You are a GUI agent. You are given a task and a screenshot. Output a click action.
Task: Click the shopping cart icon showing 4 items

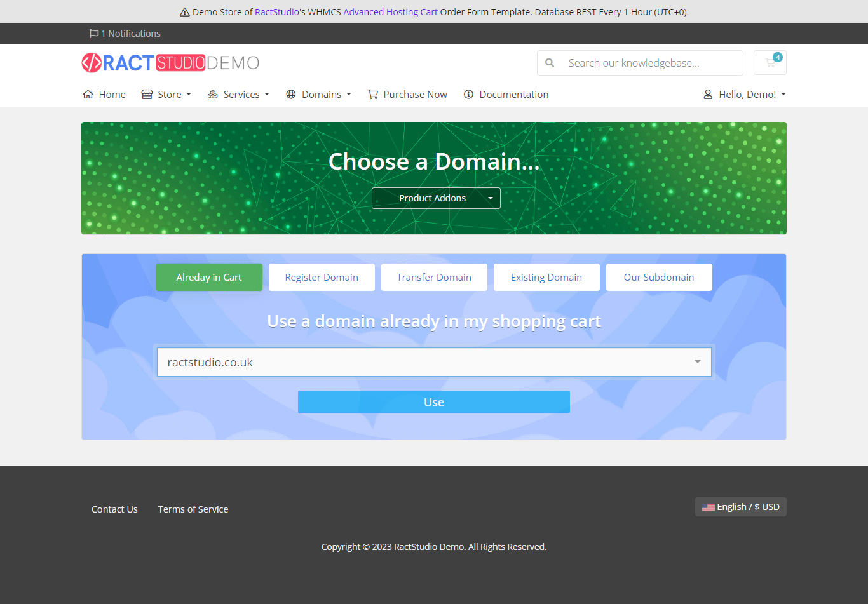pyautogui.click(x=770, y=62)
